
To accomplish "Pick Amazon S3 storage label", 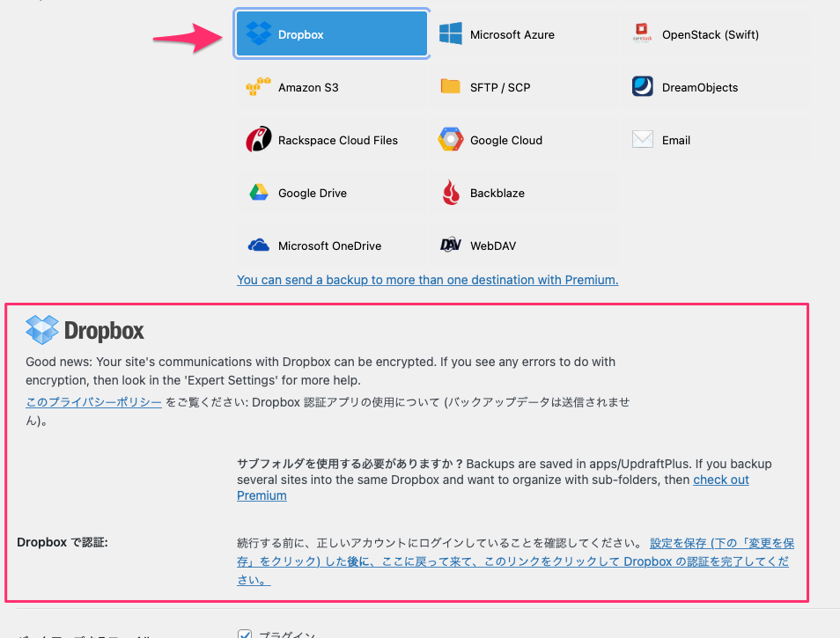I will (308, 87).
